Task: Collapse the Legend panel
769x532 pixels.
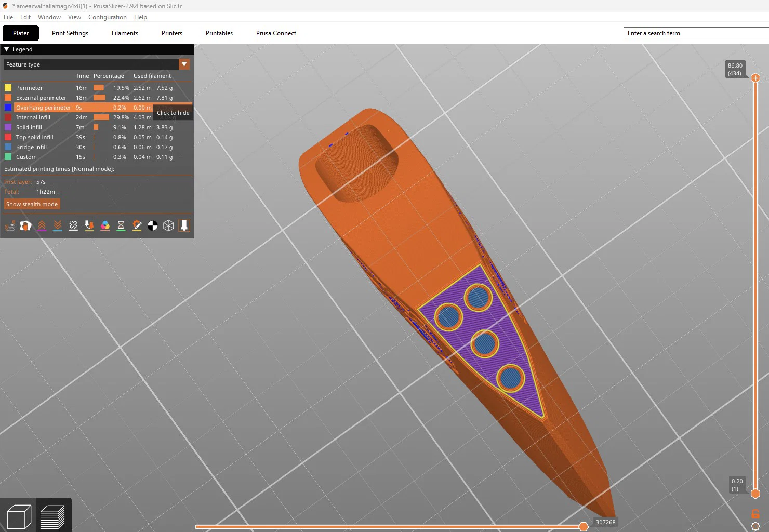Action: tap(7, 49)
